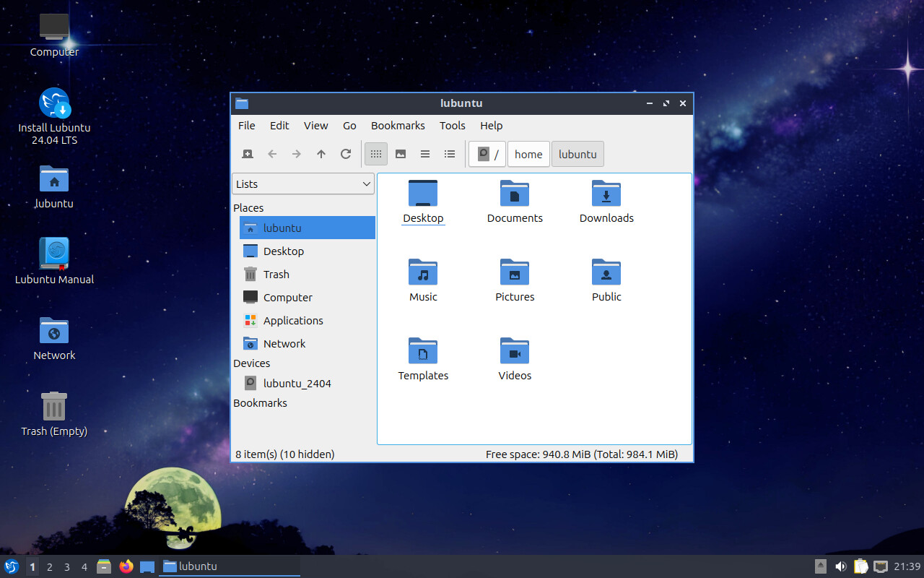924x578 pixels.
Task: Open the View menu
Action: coord(315,125)
